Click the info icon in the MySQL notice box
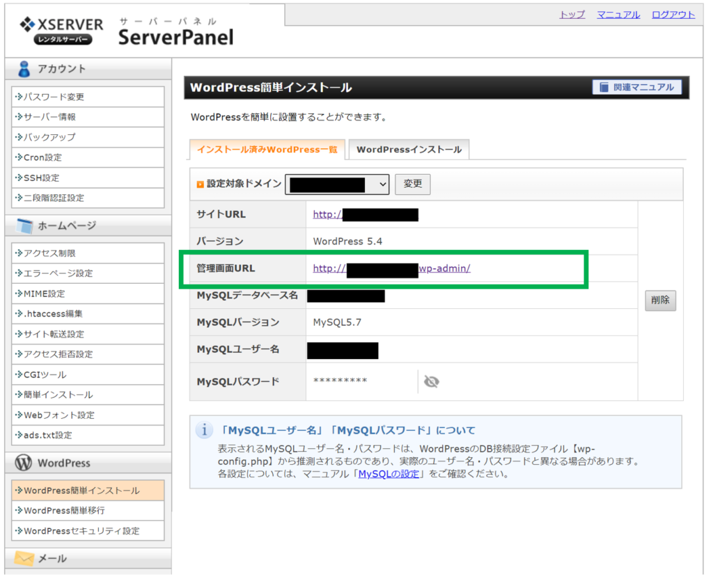The width and height of the screenshot is (713, 588). [205, 431]
